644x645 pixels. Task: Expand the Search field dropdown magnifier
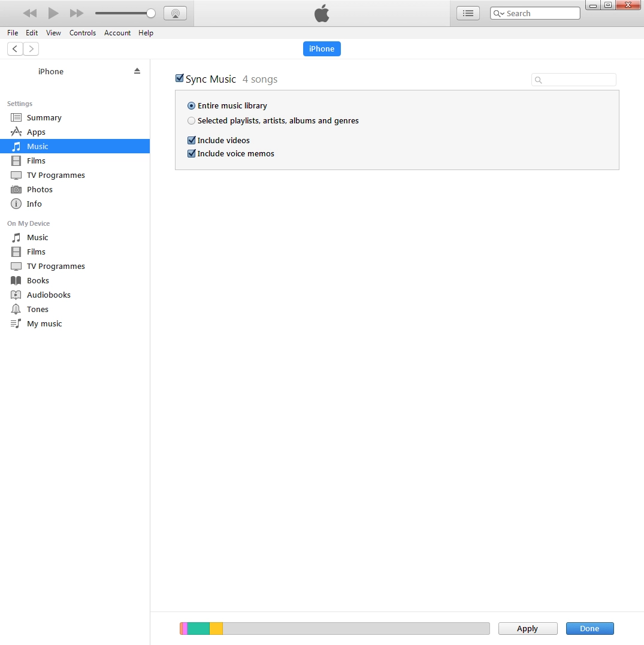click(498, 13)
